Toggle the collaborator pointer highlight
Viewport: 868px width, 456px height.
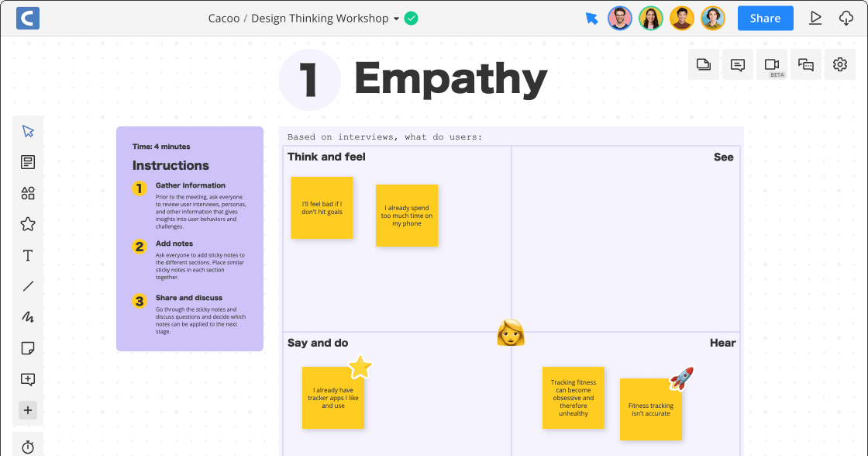(x=591, y=17)
